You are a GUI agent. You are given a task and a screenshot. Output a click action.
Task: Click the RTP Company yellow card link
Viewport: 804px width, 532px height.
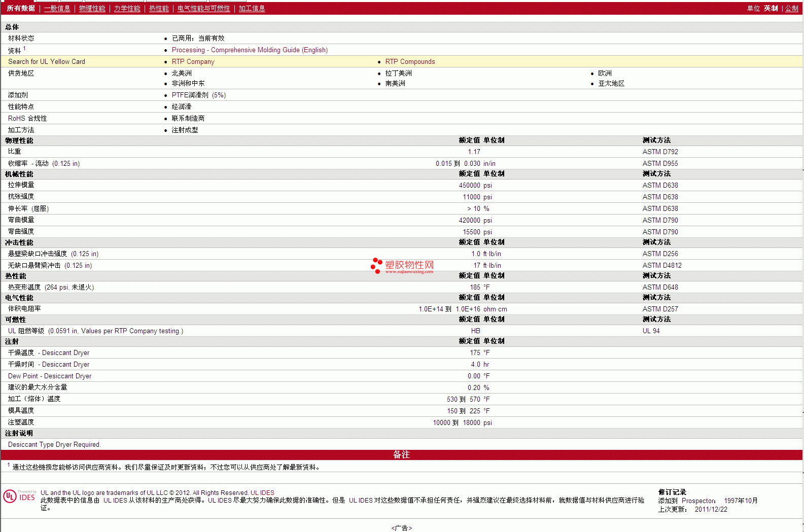click(193, 61)
